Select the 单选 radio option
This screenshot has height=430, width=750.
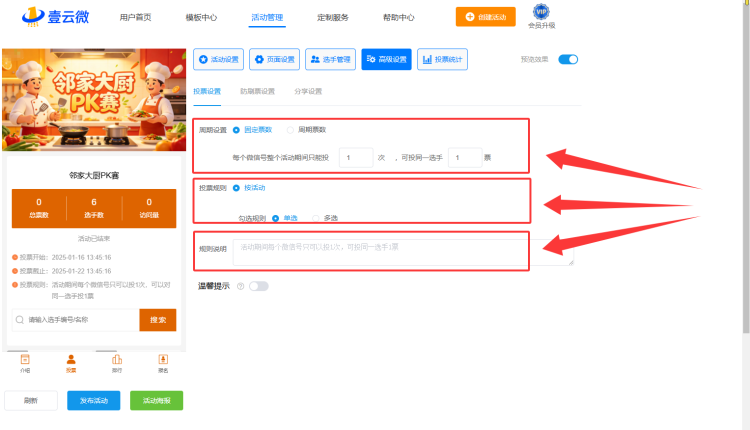[x=276, y=218]
